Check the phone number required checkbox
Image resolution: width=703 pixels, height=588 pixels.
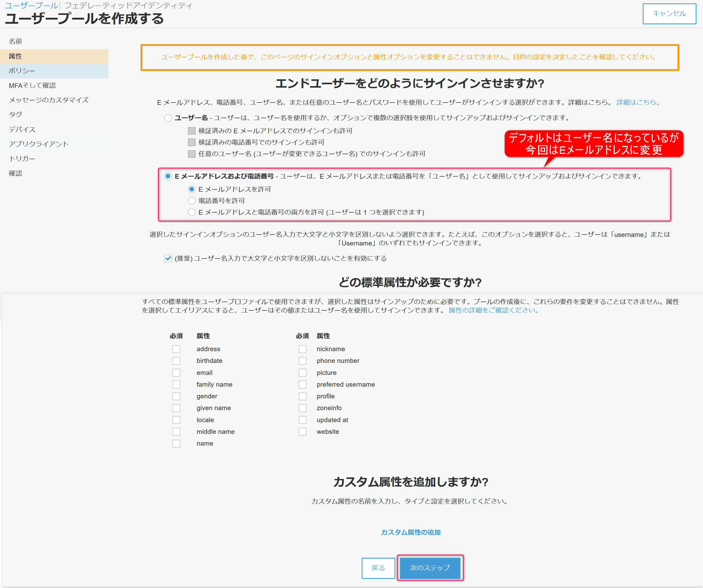[303, 361]
